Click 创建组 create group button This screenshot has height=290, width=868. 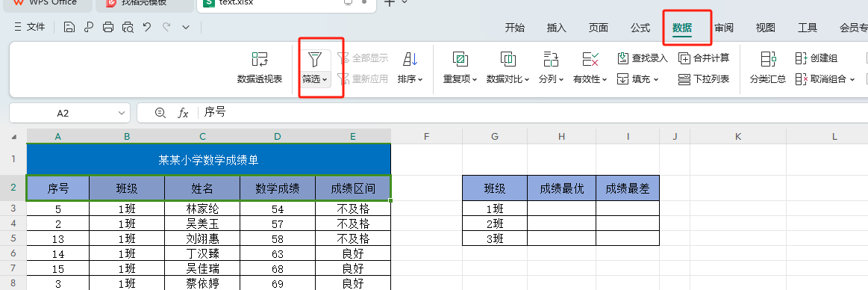(817, 58)
